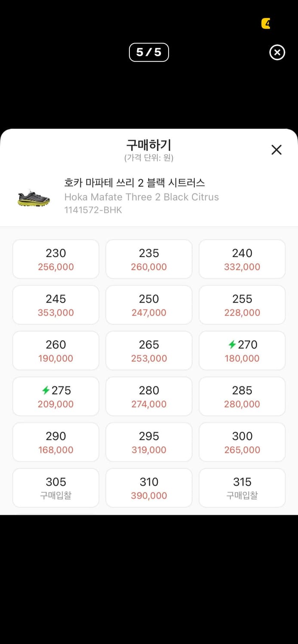The image size is (298, 644).
Task: Select size 315 bid option 구매입찰
Action: click(x=242, y=488)
